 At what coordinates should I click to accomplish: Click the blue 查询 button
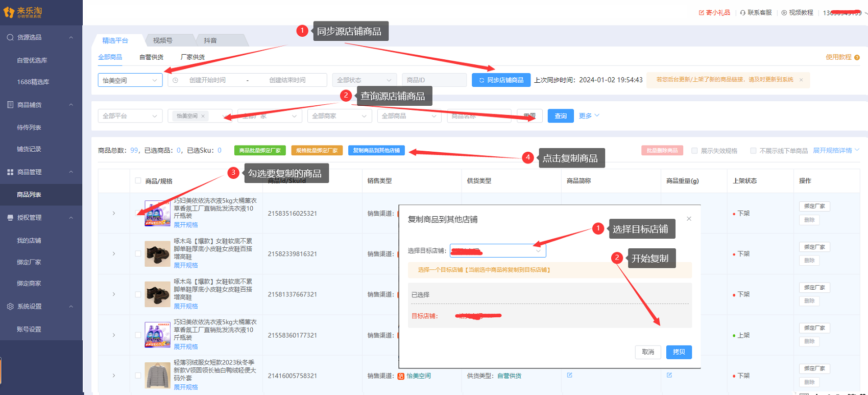tap(561, 116)
